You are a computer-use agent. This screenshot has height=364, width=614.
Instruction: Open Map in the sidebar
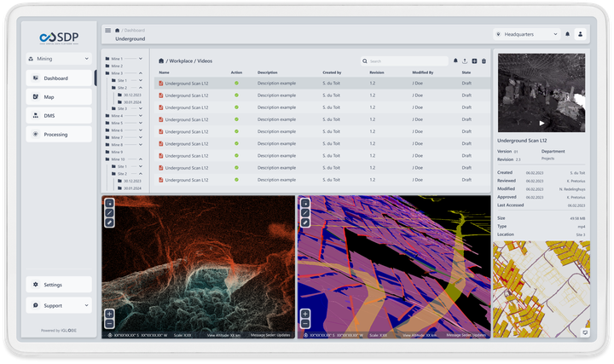point(59,96)
